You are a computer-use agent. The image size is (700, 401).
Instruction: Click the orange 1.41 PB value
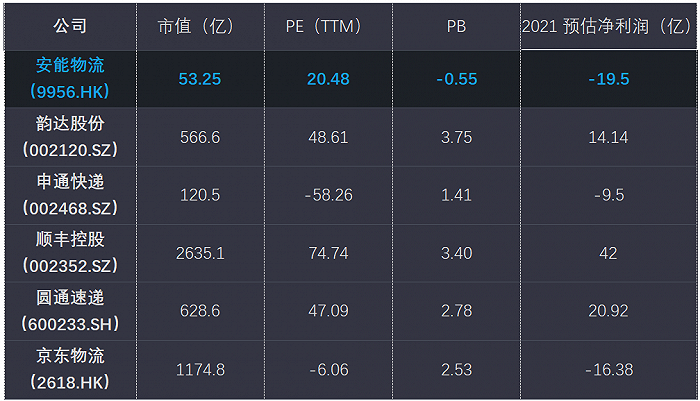(x=456, y=195)
